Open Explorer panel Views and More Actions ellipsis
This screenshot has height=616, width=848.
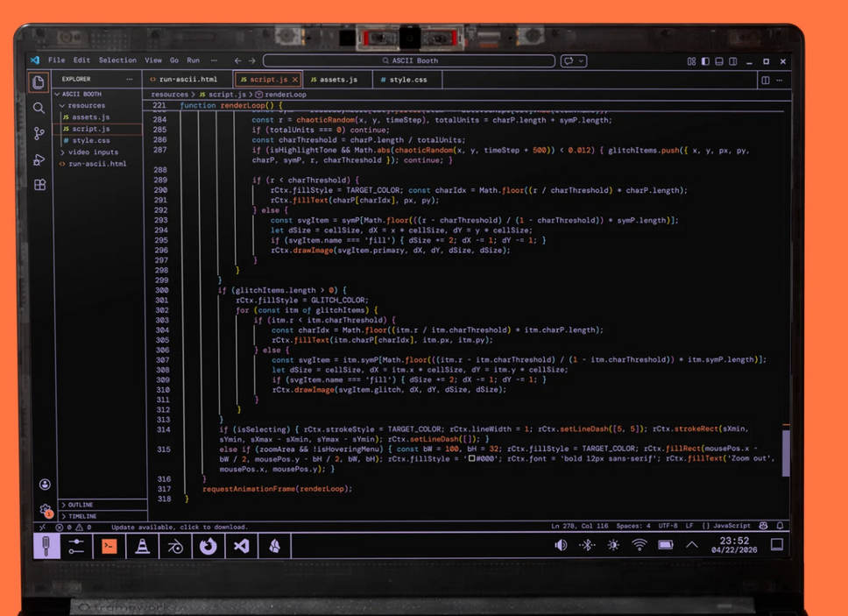tap(130, 79)
